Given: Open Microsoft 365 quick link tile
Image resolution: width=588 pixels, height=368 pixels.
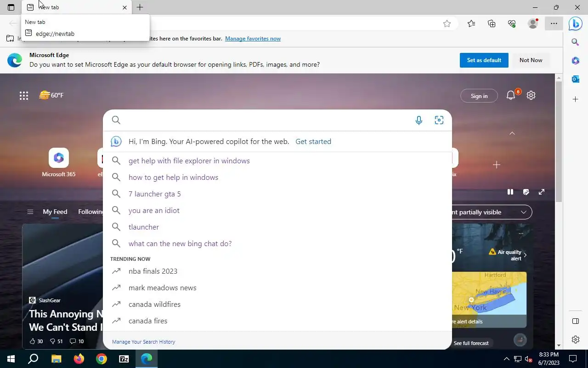Looking at the screenshot, I should pyautogui.click(x=58, y=163).
